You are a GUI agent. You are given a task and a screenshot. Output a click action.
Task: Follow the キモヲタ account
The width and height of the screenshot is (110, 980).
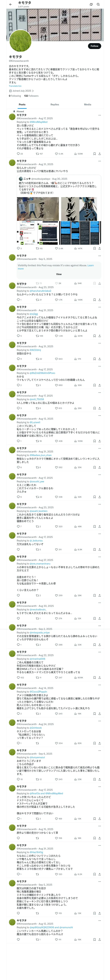click(x=94, y=46)
